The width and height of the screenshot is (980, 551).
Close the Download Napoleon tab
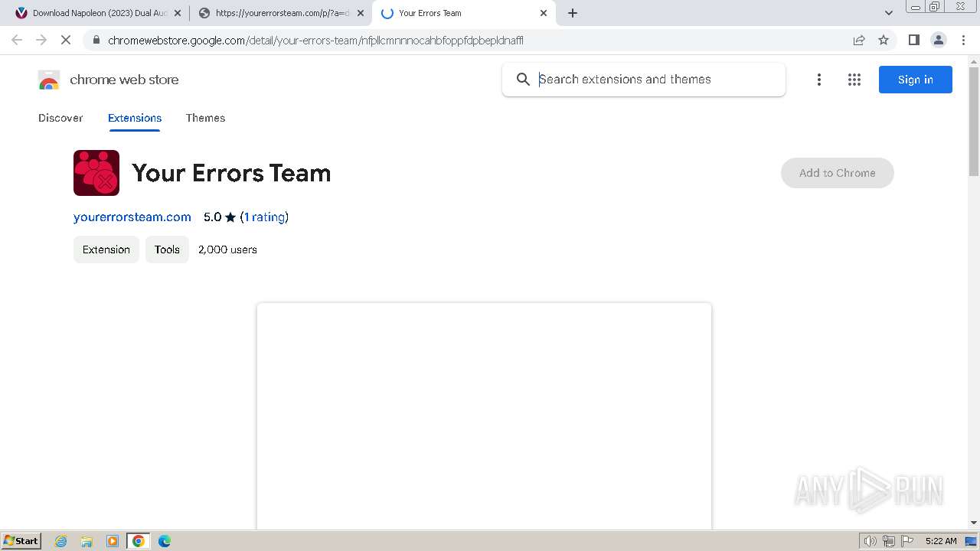click(x=178, y=13)
